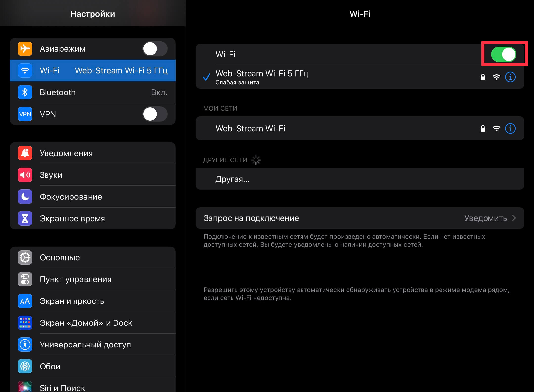
Task: Tap the Звуки speaker icon
Action: [25, 175]
